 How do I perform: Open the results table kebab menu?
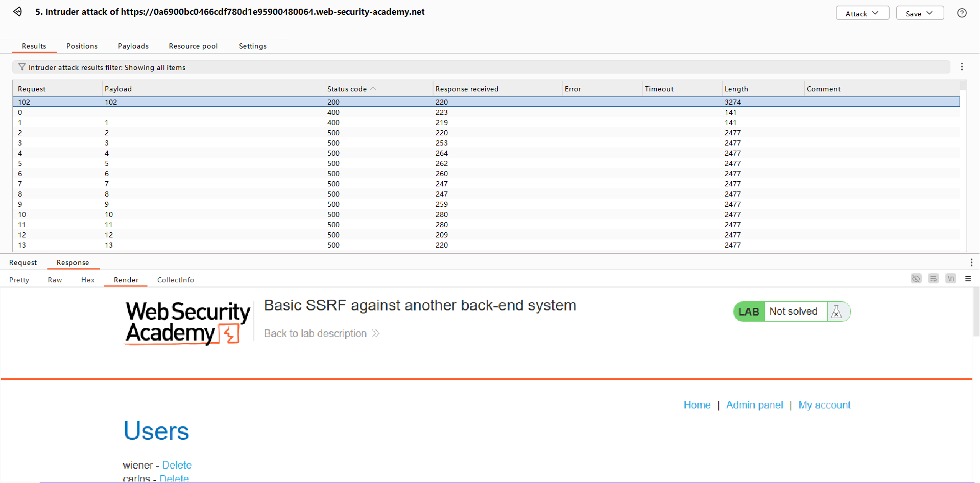(962, 67)
